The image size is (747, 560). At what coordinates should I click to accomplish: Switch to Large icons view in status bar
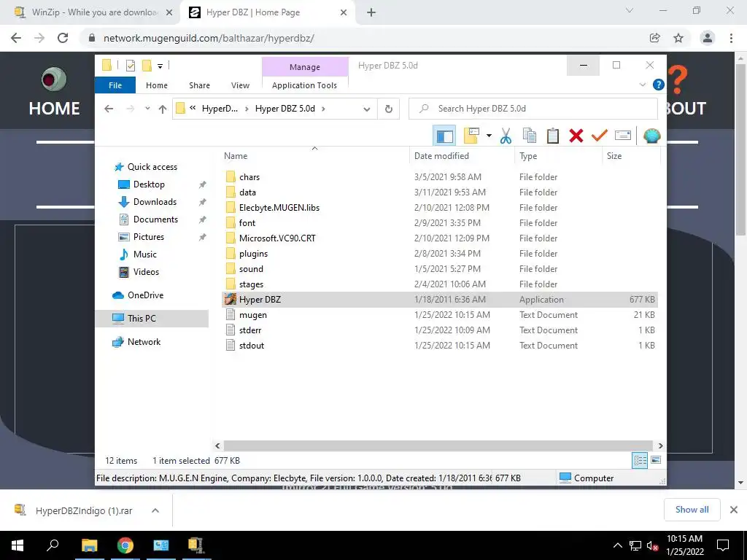(x=656, y=460)
